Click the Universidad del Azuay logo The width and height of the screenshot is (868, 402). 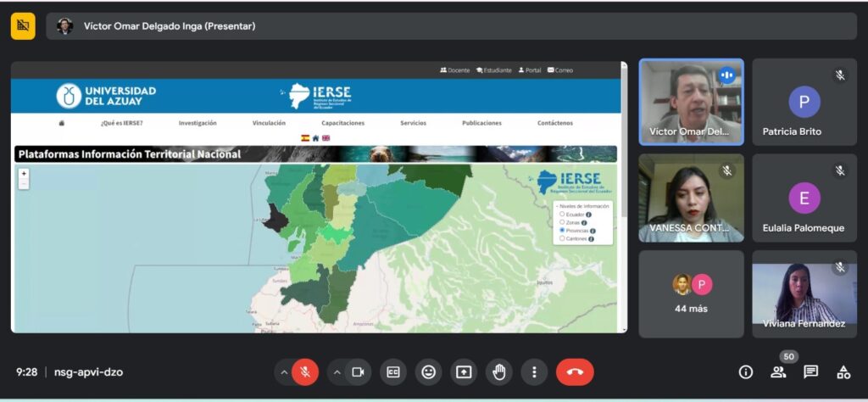pyautogui.click(x=106, y=96)
